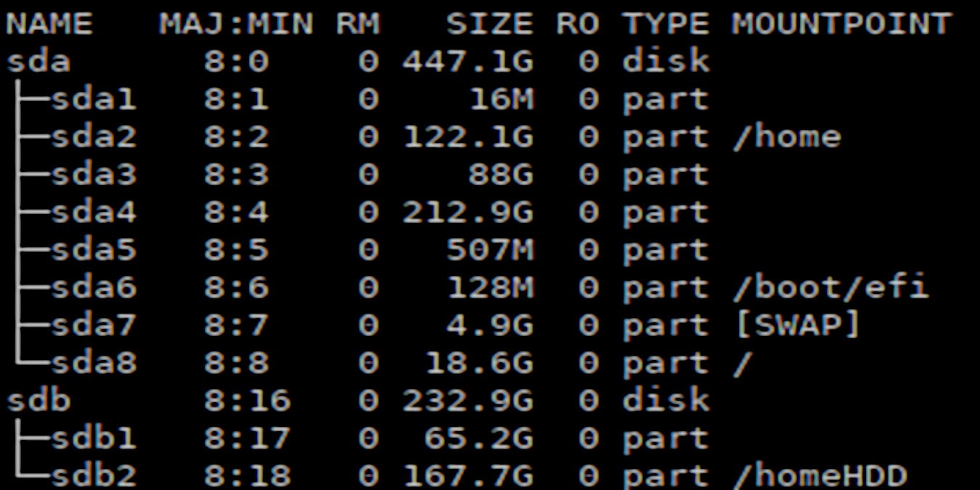The image size is (980, 490).
Task: Select the sda3 partition name
Action: pos(93,175)
